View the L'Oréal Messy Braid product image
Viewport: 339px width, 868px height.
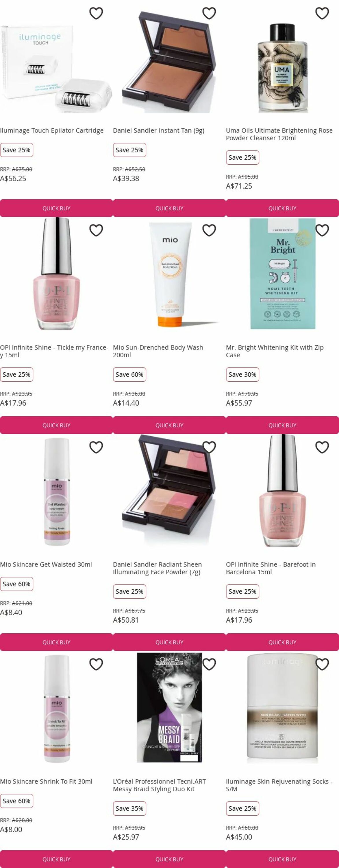[x=169, y=707]
